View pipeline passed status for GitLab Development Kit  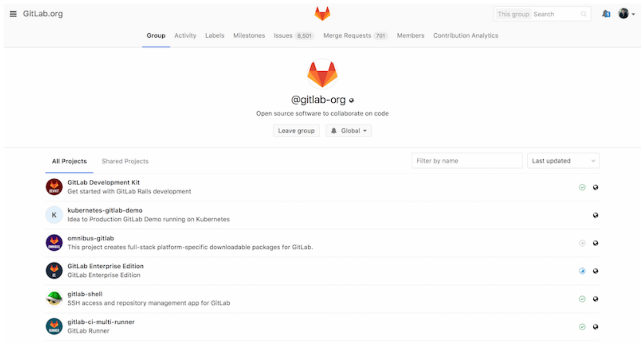point(582,188)
